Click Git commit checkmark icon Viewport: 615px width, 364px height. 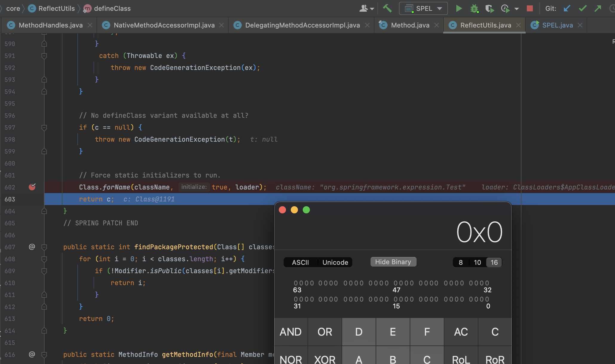(582, 8)
